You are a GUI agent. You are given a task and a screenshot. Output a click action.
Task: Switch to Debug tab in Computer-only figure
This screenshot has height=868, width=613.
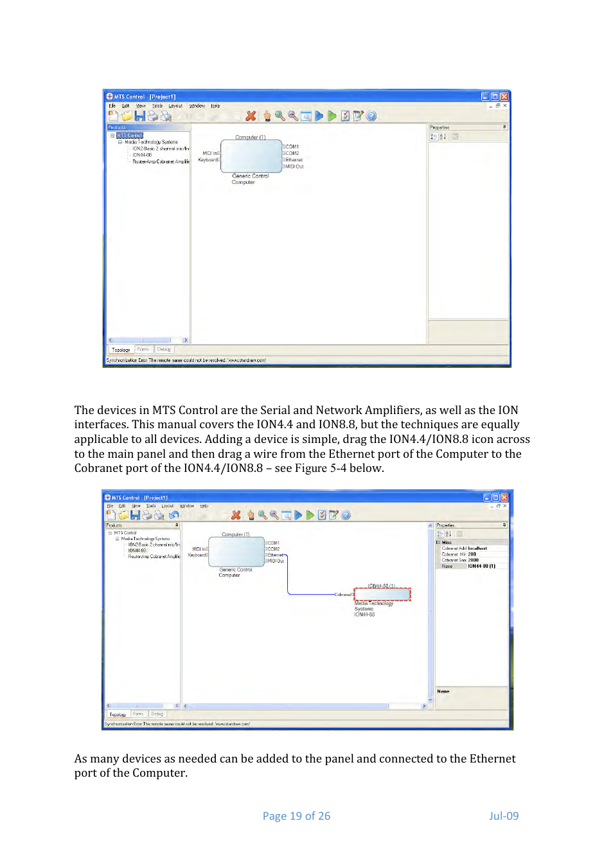(164, 349)
